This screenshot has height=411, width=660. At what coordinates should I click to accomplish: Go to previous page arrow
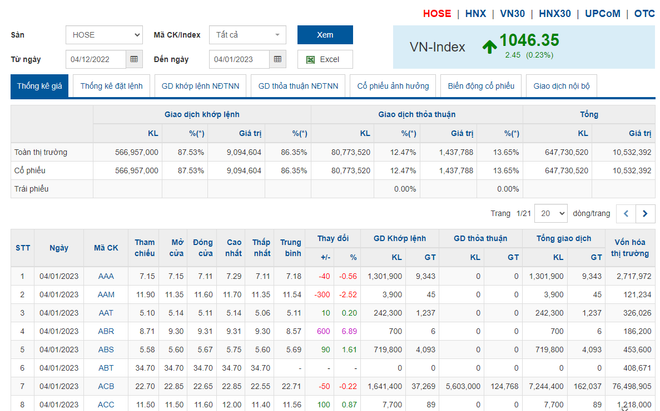pos(625,214)
